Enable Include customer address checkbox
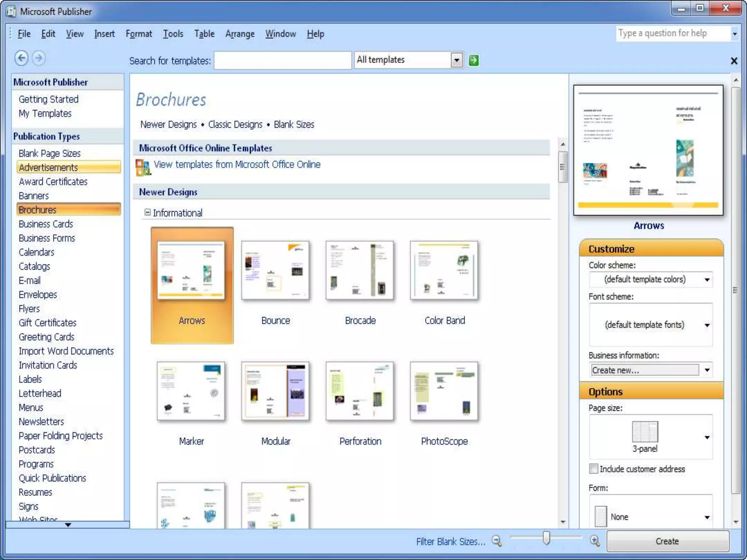 (x=593, y=468)
